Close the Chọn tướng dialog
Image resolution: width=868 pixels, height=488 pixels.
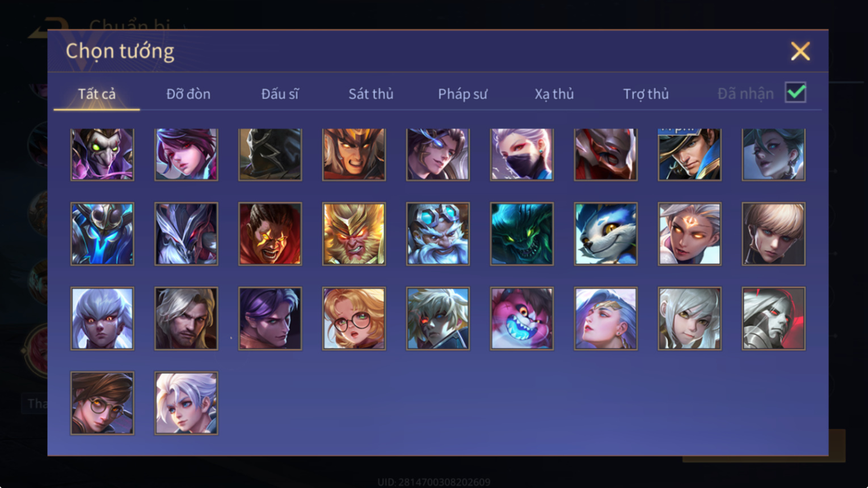tap(800, 52)
